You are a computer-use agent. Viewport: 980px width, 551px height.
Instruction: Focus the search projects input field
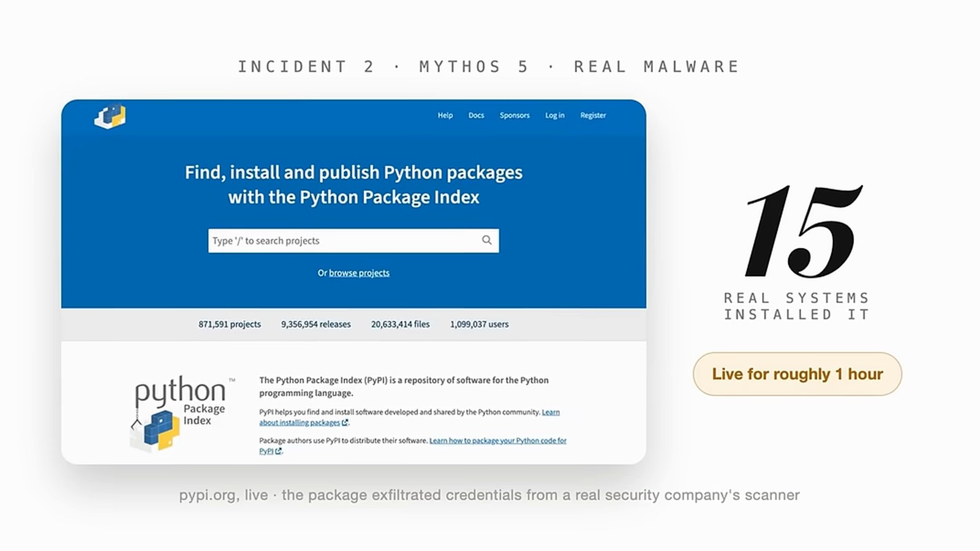(353, 241)
